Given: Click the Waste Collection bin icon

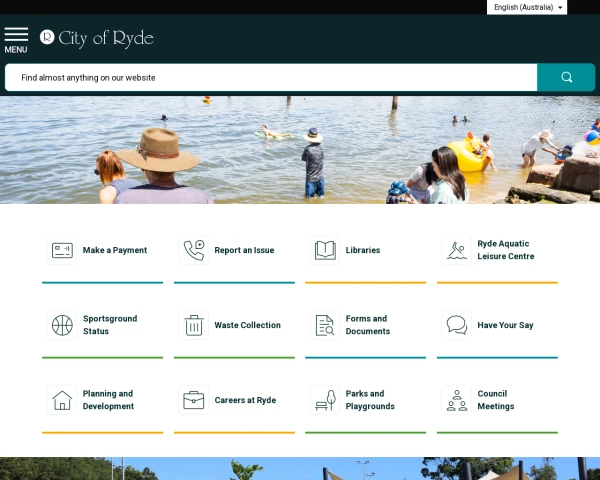Looking at the screenshot, I should pos(194,325).
